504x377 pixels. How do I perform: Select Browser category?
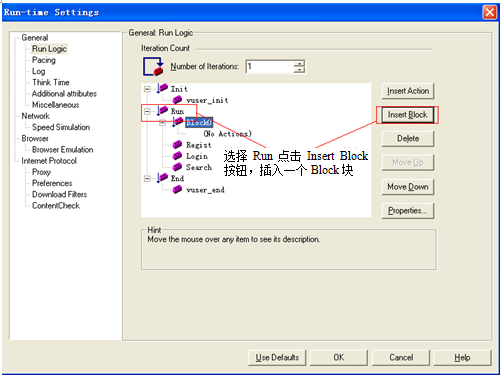(35, 138)
